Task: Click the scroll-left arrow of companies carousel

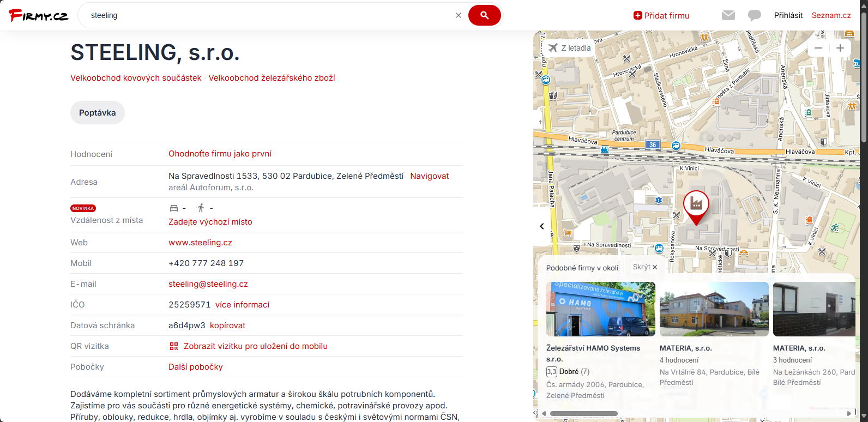Action: pyautogui.click(x=544, y=413)
